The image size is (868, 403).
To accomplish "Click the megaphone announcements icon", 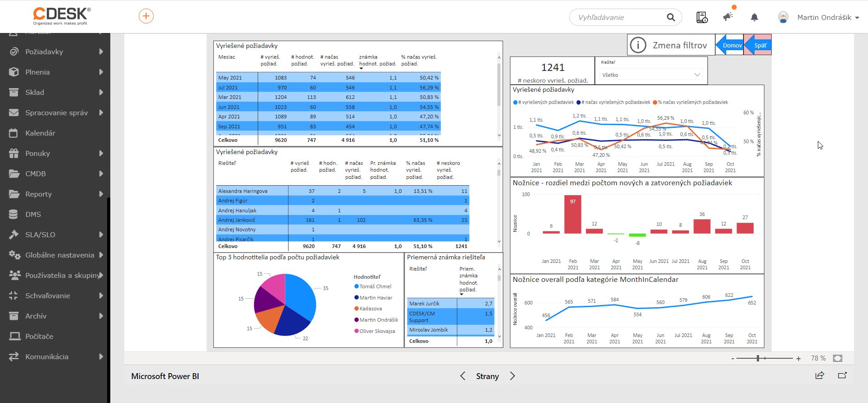I will [x=728, y=17].
